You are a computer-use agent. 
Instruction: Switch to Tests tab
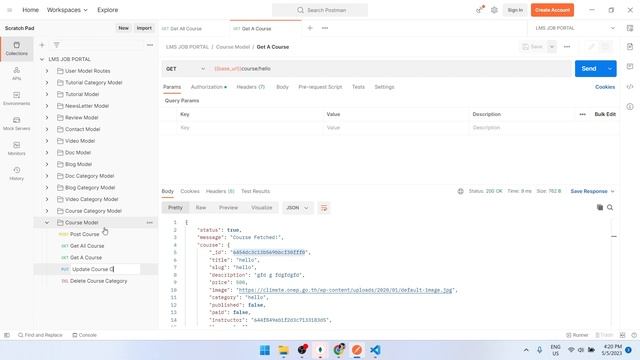358,87
